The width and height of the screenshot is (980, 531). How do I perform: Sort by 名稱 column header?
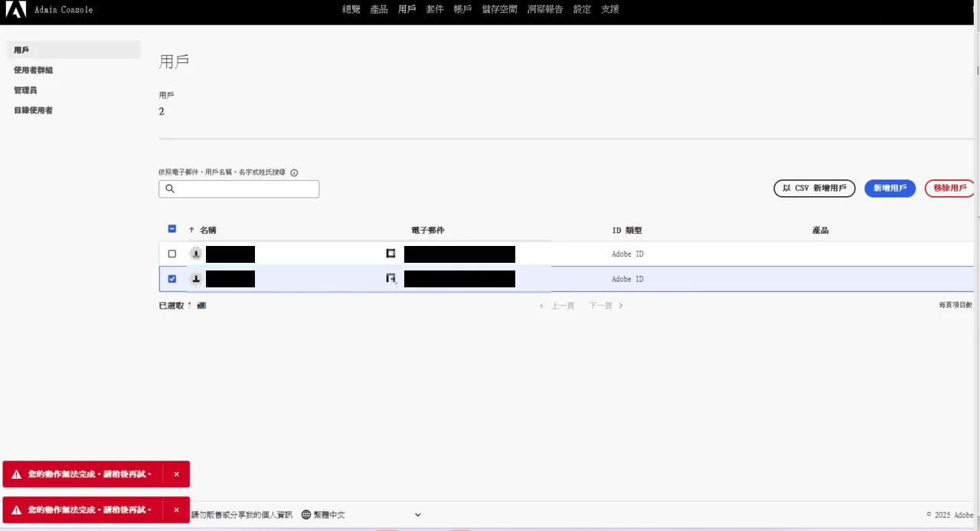tap(207, 230)
